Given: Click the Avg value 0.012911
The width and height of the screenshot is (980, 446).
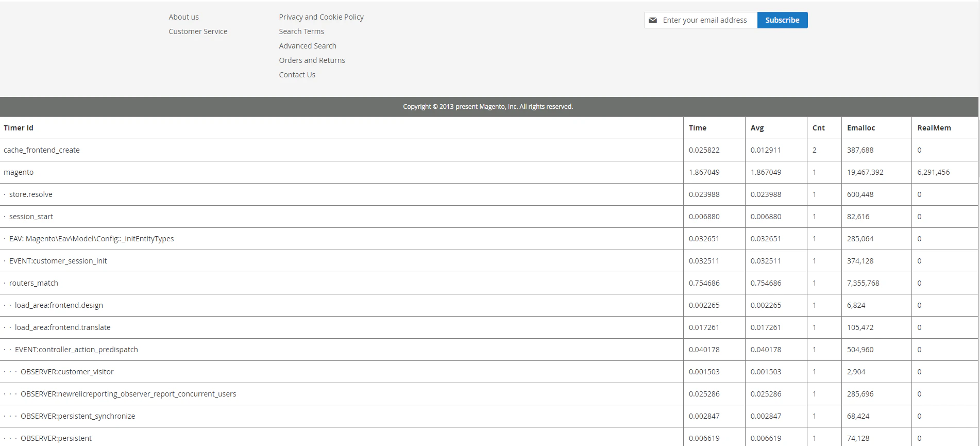Looking at the screenshot, I should tap(766, 150).
